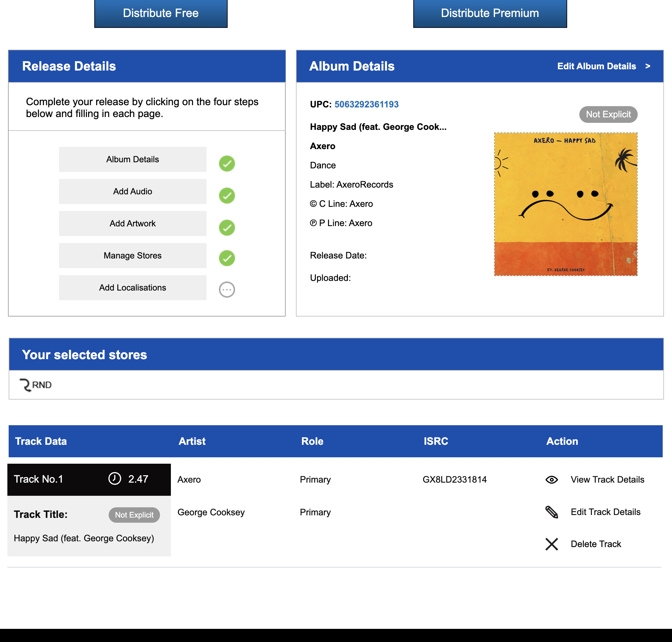Click the X icon to delete track
This screenshot has width=672, height=642.
click(x=551, y=544)
